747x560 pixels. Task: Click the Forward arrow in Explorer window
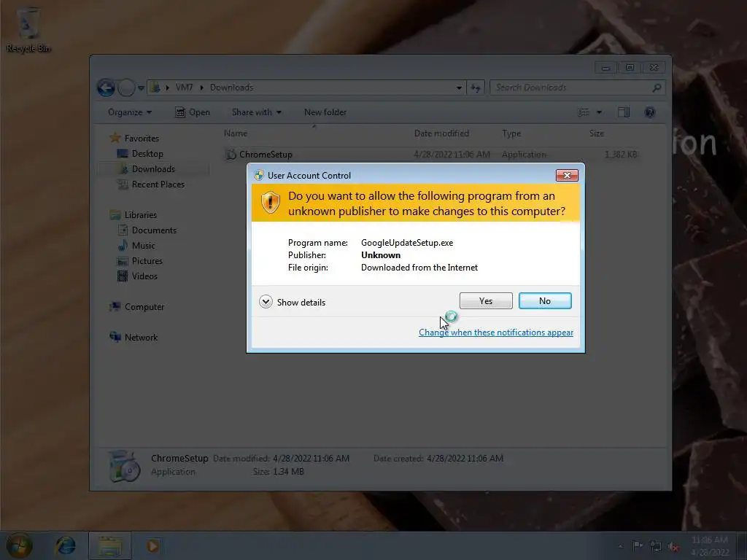[x=126, y=87]
